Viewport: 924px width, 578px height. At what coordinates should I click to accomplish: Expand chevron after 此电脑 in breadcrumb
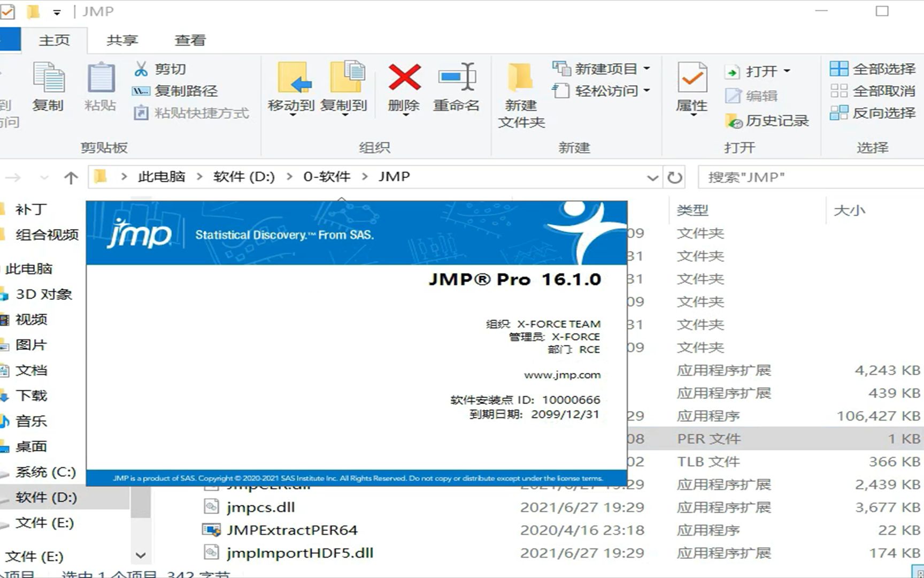(x=199, y=177)
